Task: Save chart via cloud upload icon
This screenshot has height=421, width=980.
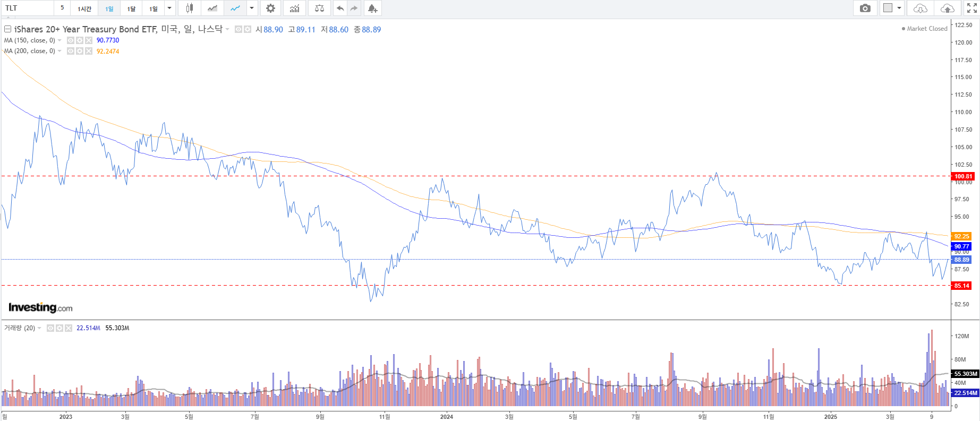Action: [947, 8]
